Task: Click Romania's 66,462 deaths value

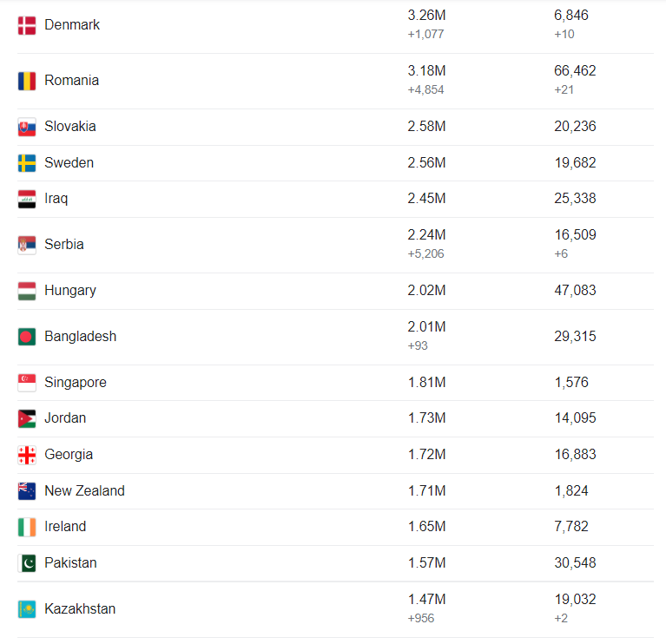Action: coord(575,71)
